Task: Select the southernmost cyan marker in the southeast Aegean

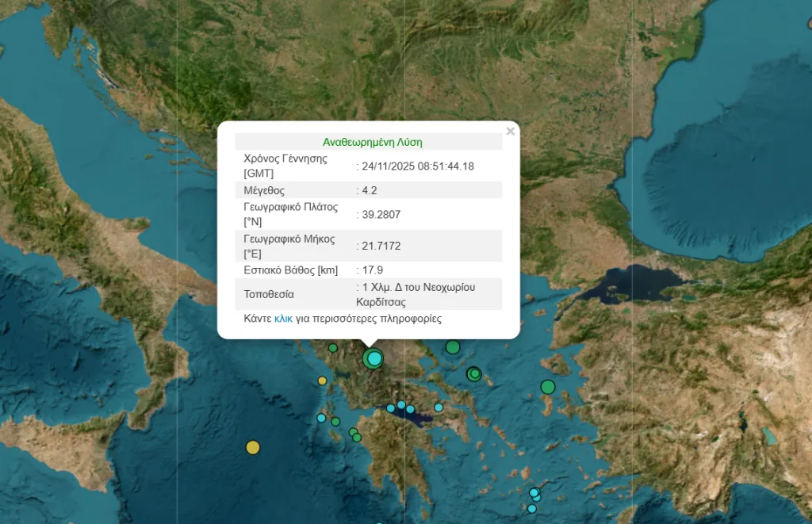Action: (x=532, y=508)
